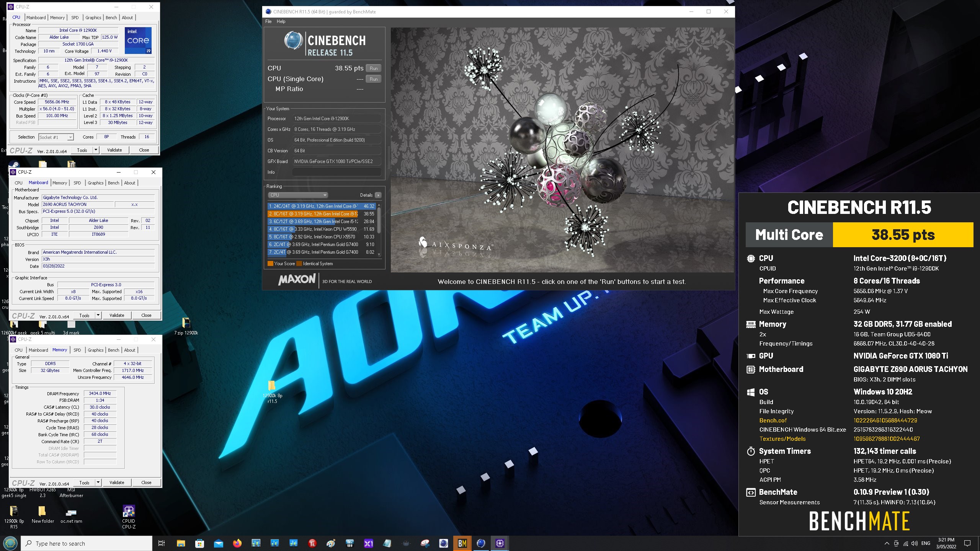The width and height of the screenshot is (980, 551).
Task: Select the '7 zip 12900k' desktop file
Action: coord(186,326)
